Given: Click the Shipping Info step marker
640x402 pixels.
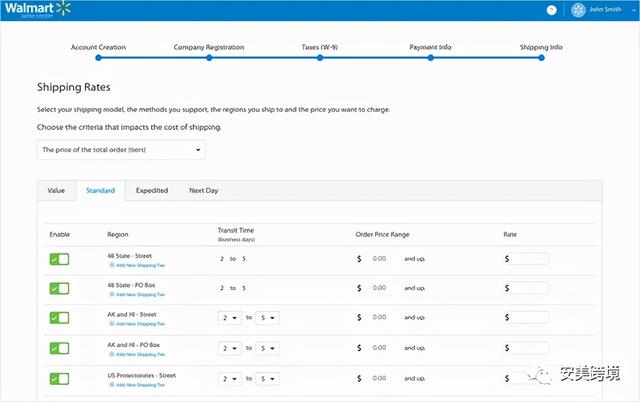Looking at the screenshot, I should click(541, 58).
